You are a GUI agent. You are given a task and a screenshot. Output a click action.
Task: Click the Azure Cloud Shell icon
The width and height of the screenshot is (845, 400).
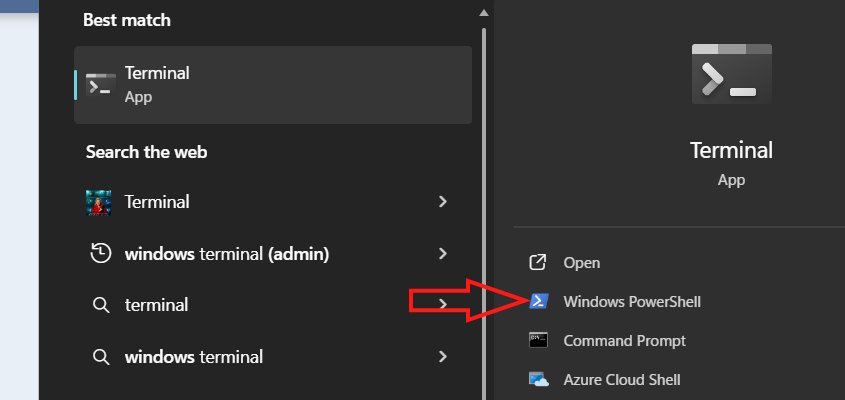click(x=538, y=380)
